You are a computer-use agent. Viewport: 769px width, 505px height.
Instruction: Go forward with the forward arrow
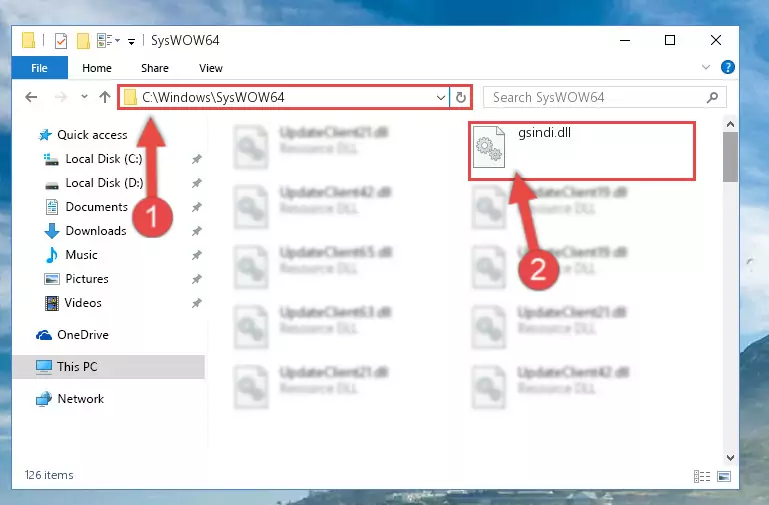[60, 97]
